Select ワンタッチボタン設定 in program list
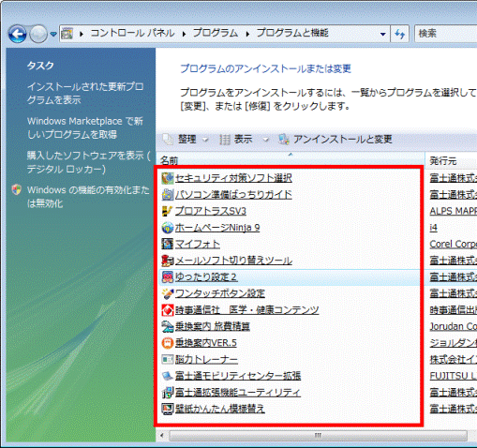Image resolution: width=477 pixels, height=448 pixels. click(x=220, y=293)
